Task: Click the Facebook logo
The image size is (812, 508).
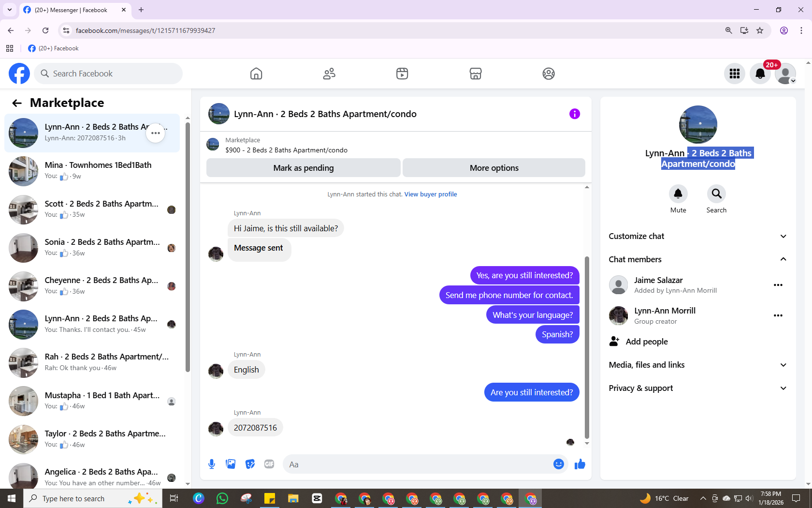Action: click(19, 74)
